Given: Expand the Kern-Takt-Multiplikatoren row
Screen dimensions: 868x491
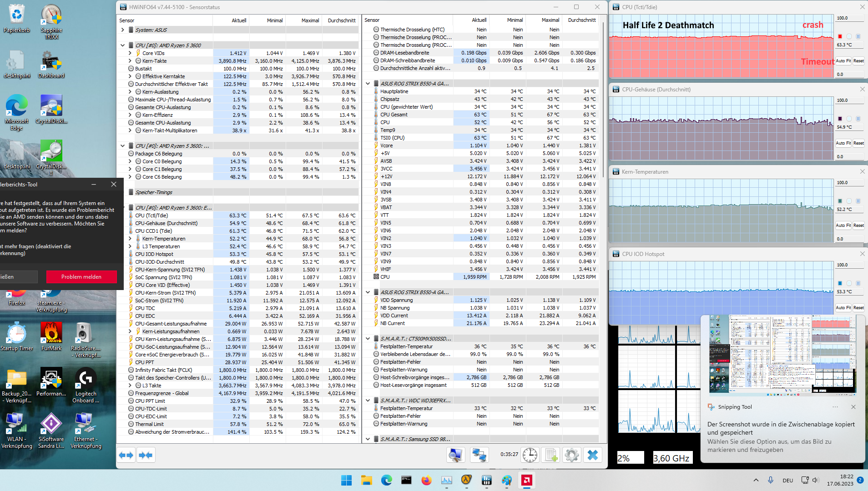Looking at the screenshot, I should click(130, 130).
